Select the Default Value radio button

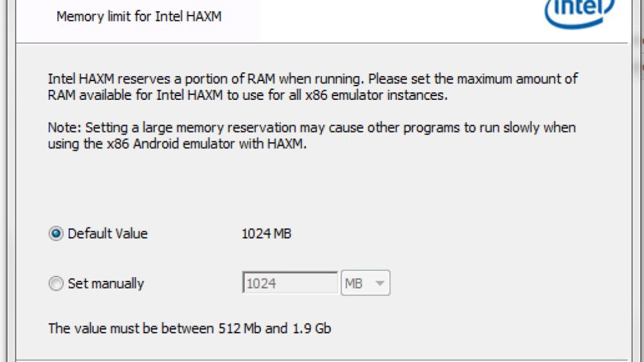[x=57, y=234]
